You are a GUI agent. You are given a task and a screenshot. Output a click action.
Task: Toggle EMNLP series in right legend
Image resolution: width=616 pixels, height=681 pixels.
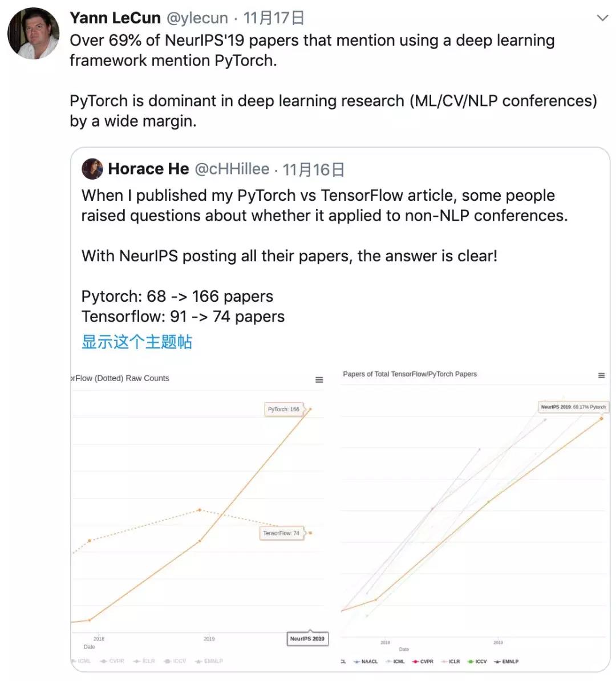coord(506,662)
